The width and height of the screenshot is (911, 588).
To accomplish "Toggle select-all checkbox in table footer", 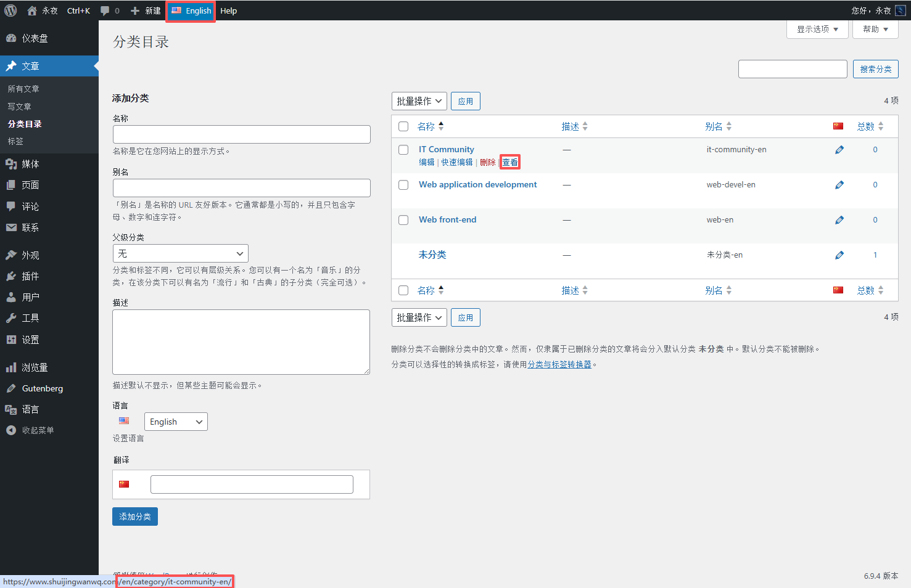I will pos(403,290).
